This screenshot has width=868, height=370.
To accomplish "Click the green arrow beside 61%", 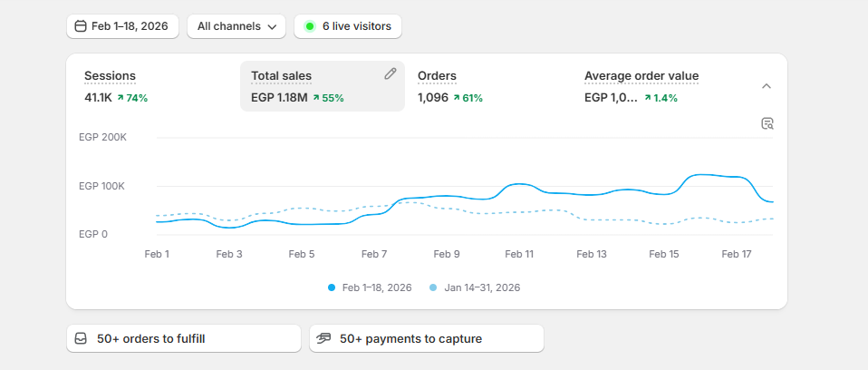I will point(457,98).
